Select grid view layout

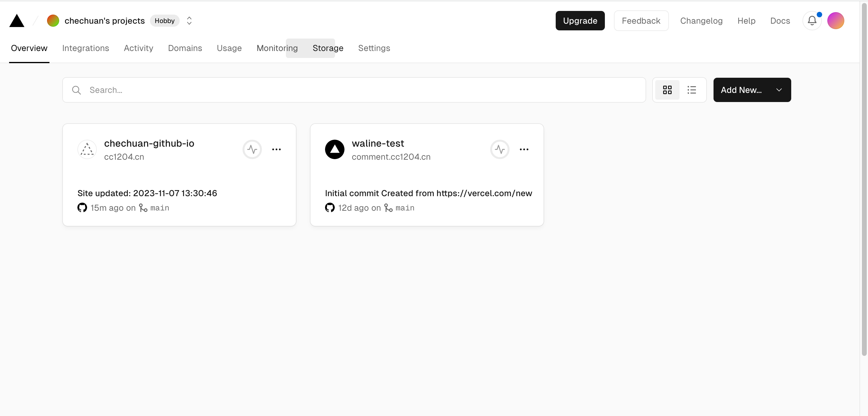tap(667, 90)
